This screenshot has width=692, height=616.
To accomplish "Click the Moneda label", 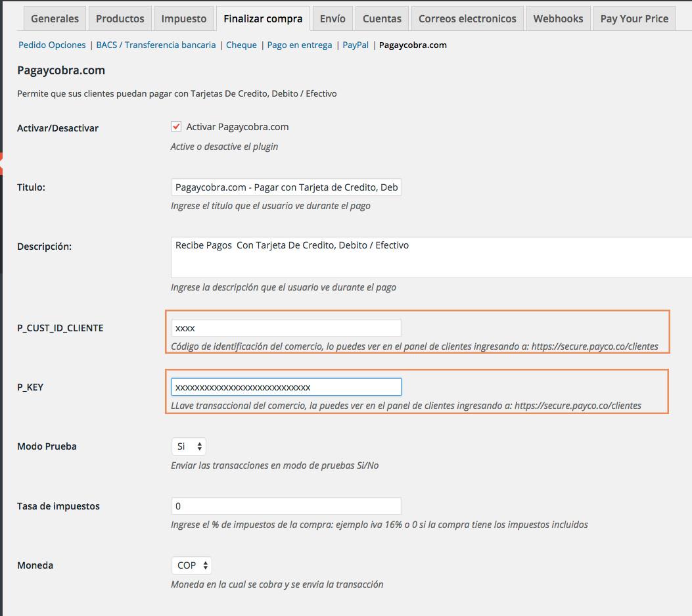I will 35,565.
